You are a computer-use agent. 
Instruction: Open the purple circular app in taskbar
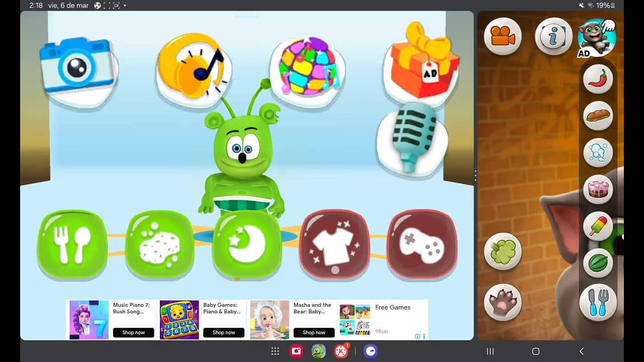tap(371, 351)
